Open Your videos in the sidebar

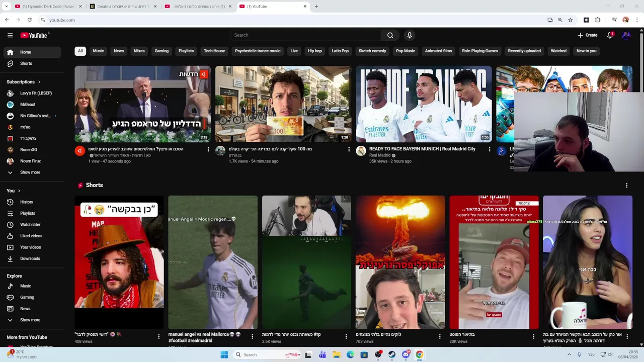pos(32,247)
